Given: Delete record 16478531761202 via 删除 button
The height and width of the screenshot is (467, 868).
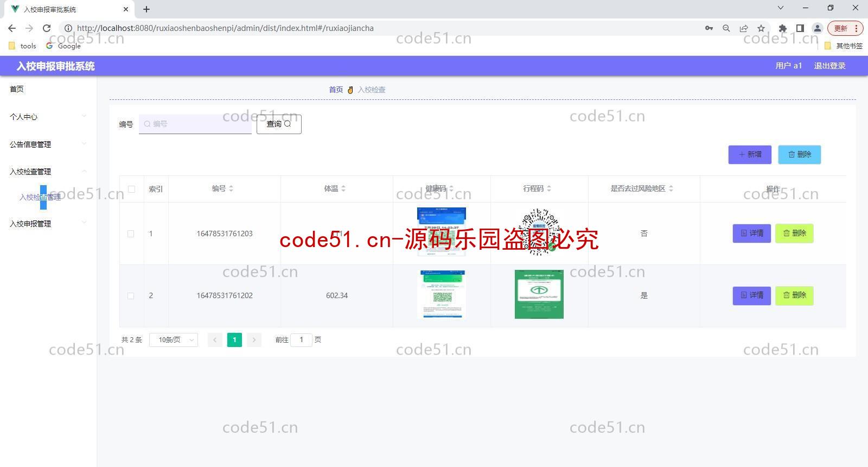Looking at the screenshot, I should [x=794, y=295].
